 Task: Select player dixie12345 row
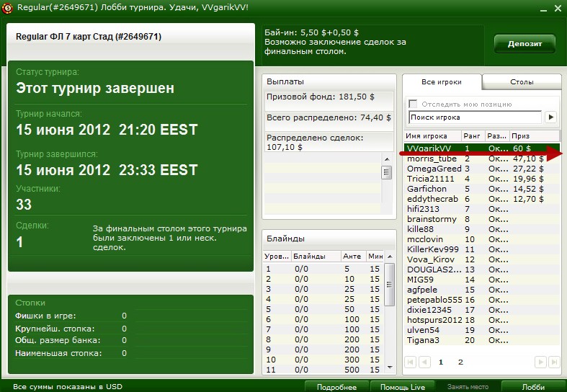(482, 310)
